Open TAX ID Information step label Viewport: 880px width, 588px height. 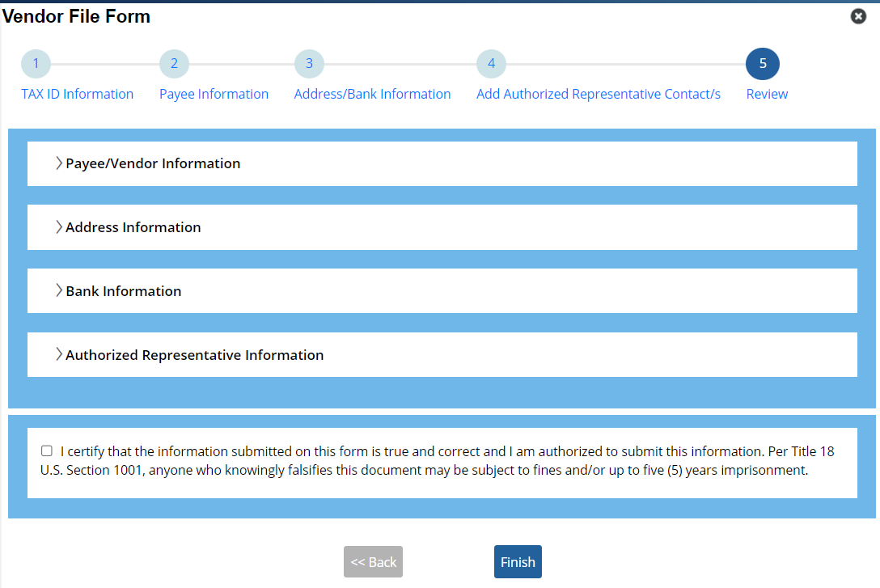click(x=78, y=94)
